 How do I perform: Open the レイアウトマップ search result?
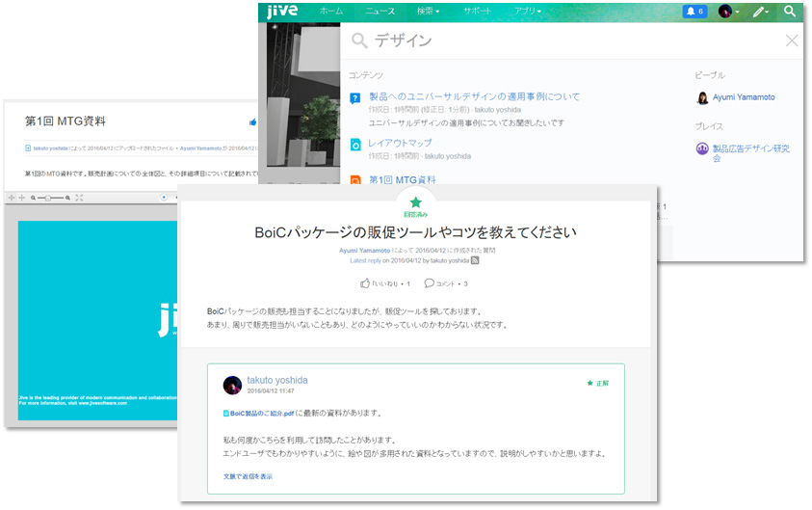(x=400, y=143)
